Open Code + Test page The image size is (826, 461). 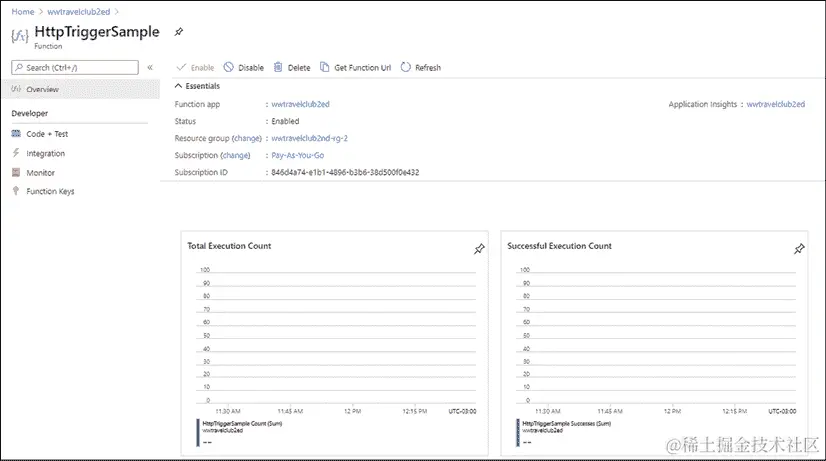coord(47,134)
